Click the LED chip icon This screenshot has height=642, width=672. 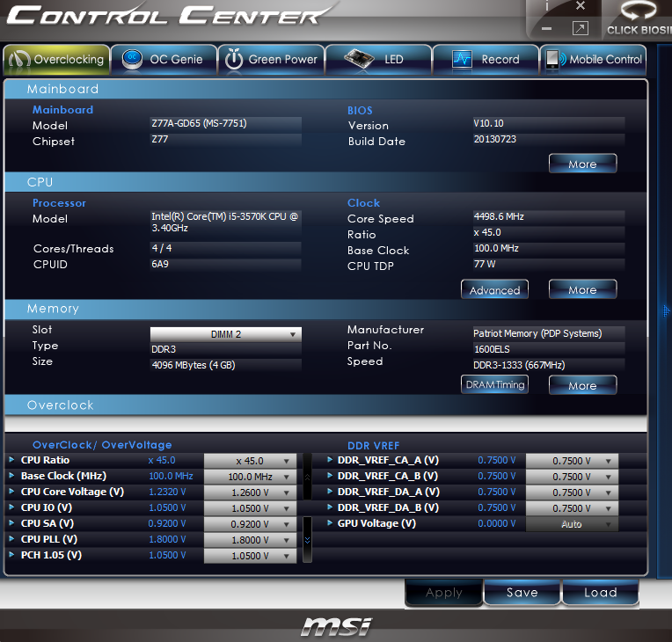[x=359, y=59]
